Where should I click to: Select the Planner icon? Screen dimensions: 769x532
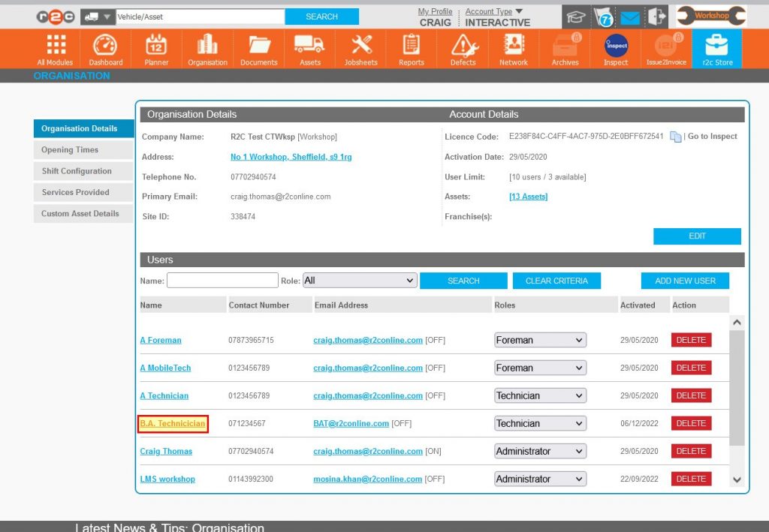pos(155,47)
